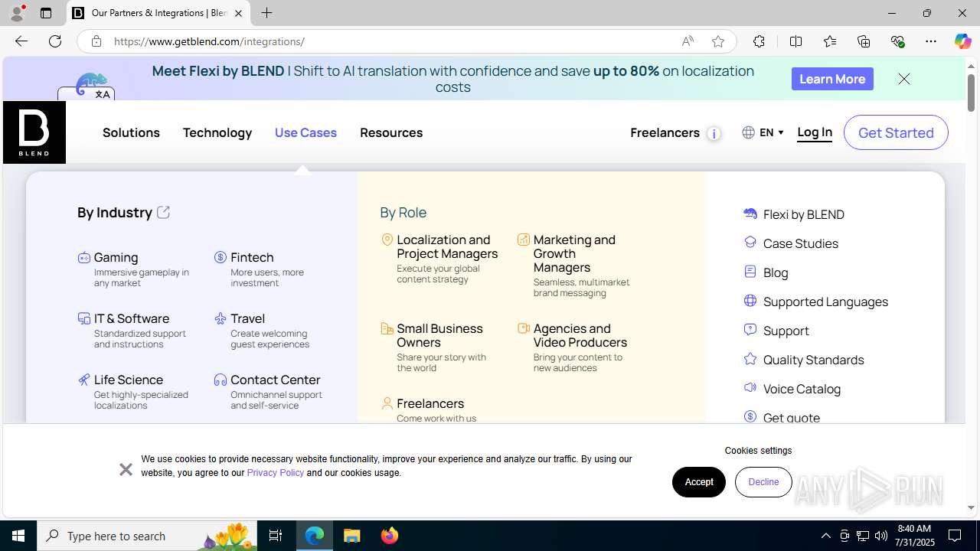Click the Gaming industry icon
Viewport: 980px width, 551px height.
(x=84, y=258)
